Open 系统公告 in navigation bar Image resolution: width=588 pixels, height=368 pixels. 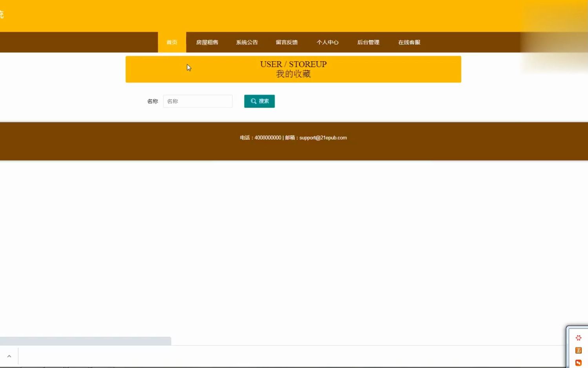[247, 42]
